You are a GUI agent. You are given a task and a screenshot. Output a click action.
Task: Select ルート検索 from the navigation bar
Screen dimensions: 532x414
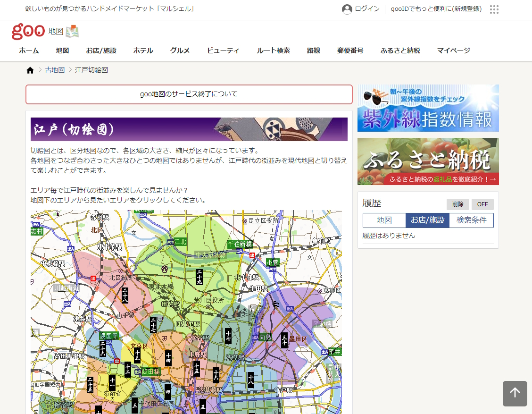[x=273, y=51]
